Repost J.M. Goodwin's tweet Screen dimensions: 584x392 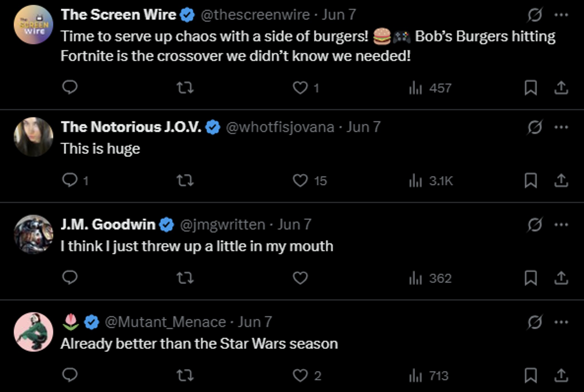pos(185,278)
